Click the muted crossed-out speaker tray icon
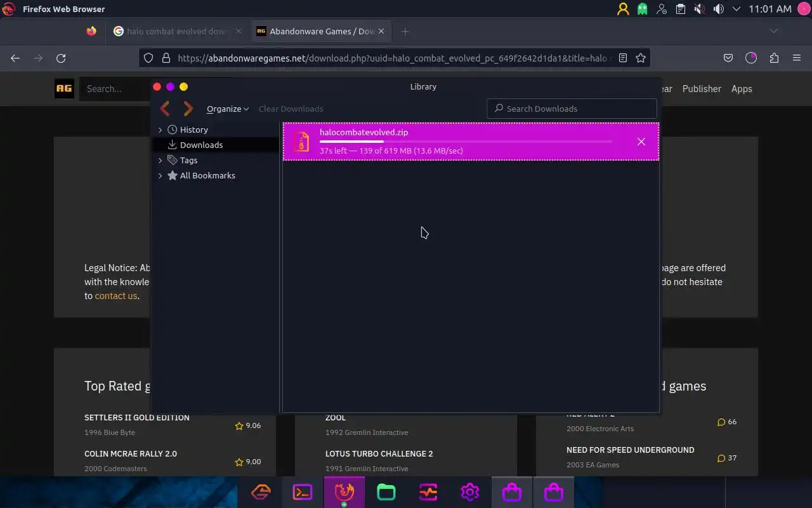The image size is (812, 508). pyautogui.click(x=699, y=9)
